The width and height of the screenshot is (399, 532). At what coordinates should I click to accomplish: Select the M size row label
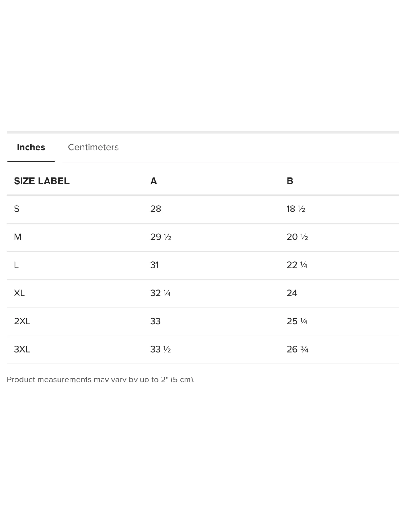click(x=18, y=237)
